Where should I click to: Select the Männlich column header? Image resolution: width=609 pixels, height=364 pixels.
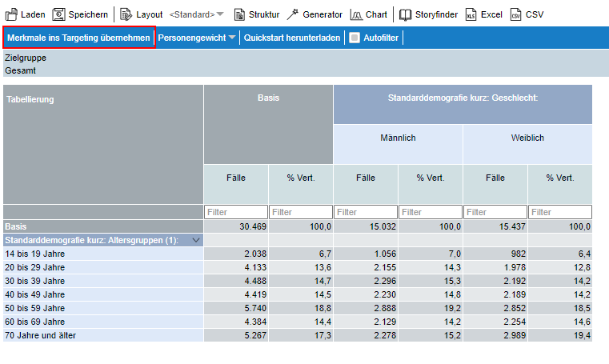pyautogui.click(x=398, y=138)
